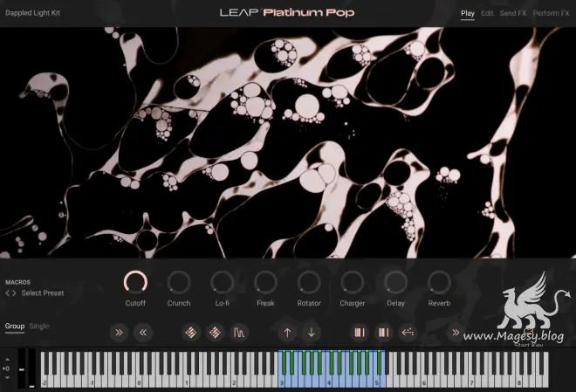Click the down arrow transpose icon
Viewport: 576px width, 392px height.
click(x=312, y=333)
